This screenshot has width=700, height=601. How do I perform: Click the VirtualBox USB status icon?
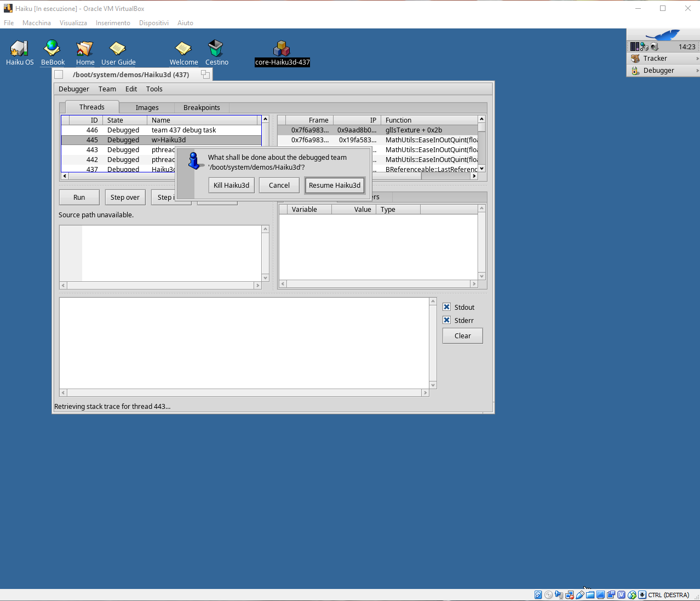[579, 595]
